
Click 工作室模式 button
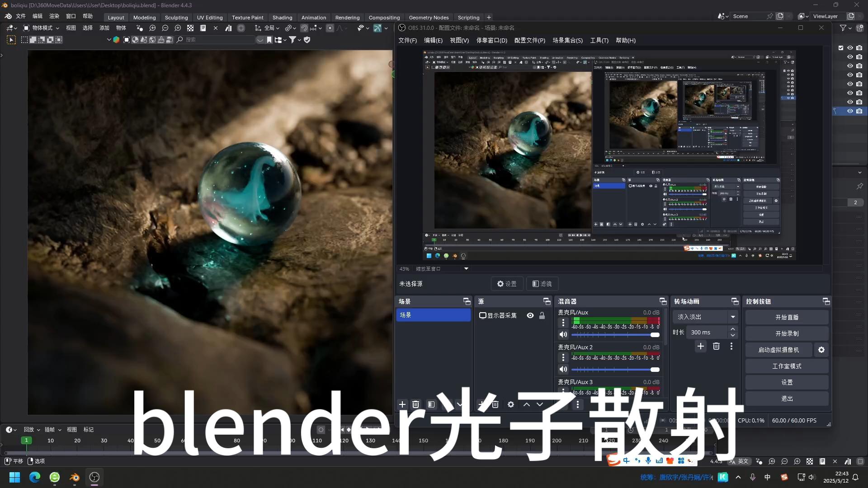point(787,366)
